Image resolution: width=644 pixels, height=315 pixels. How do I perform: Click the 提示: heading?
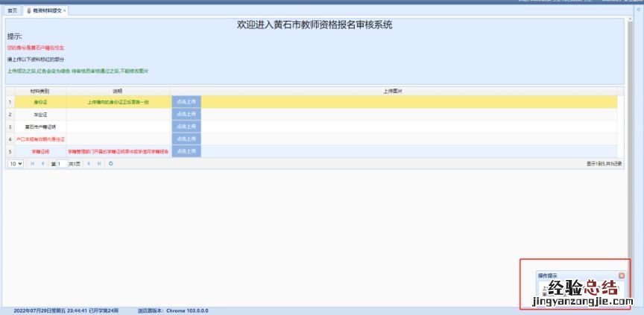pos(15,36)
